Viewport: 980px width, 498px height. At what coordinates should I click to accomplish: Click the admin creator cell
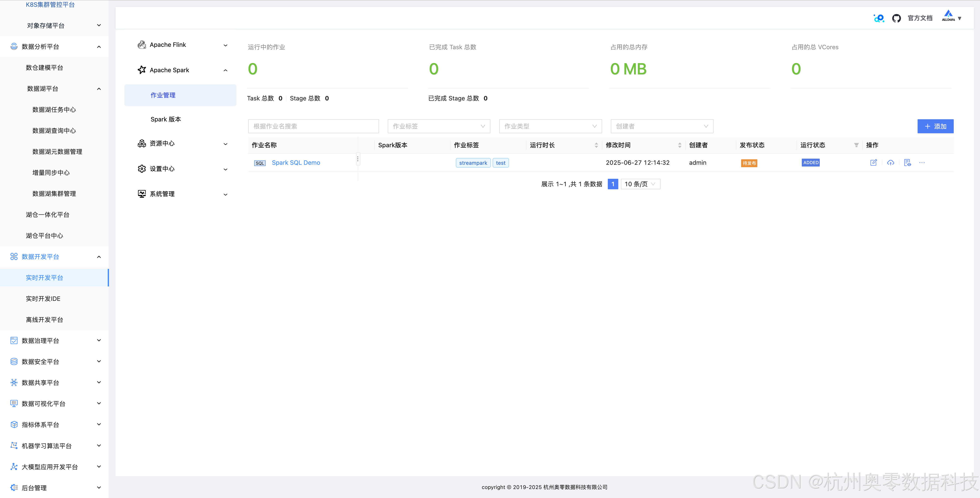(698, 163)
